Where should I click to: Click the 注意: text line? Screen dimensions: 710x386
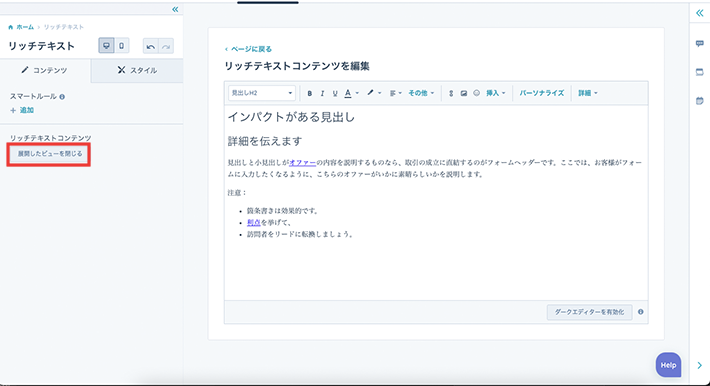(237, 193)
